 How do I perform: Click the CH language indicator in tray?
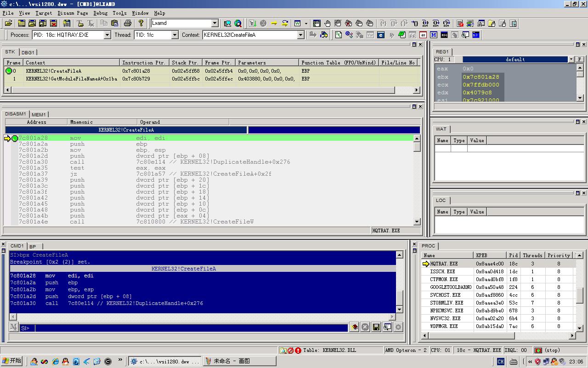tap(501, 362)
